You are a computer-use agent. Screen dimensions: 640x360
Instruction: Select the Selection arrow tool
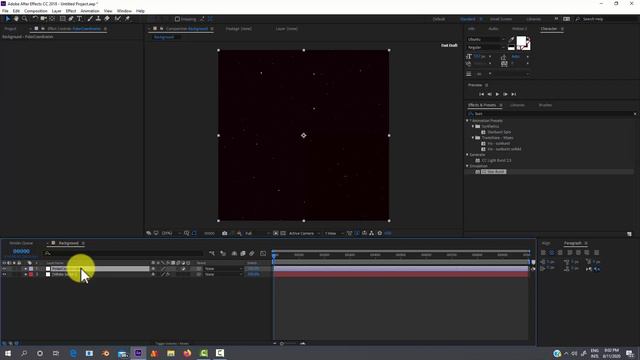click(7, 19)
